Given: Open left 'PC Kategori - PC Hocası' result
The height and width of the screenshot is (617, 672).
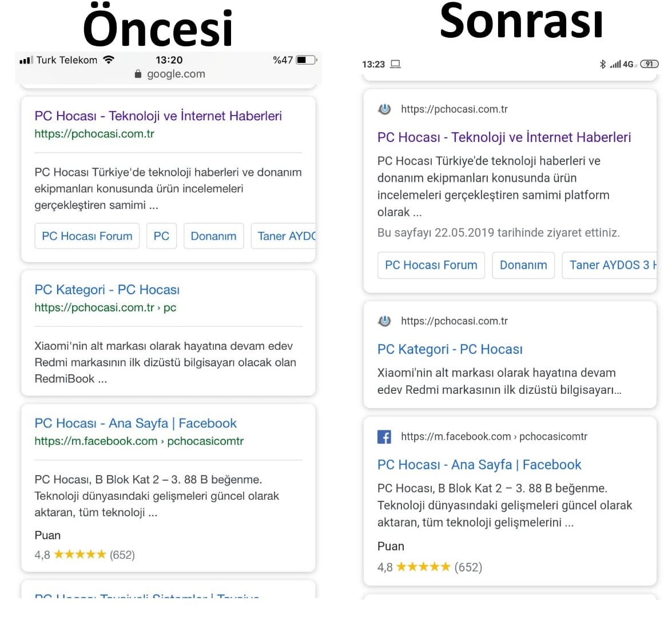Looking at the screenshot, I should (107, 290).
